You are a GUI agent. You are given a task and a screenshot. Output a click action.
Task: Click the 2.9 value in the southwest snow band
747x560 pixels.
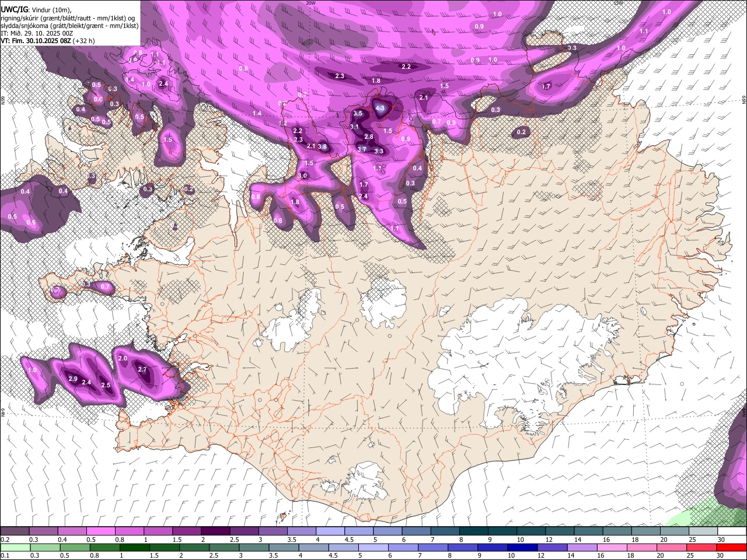pyautogui.click(x=73, y=379)
